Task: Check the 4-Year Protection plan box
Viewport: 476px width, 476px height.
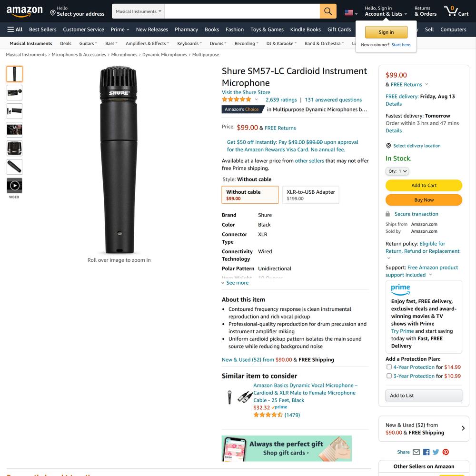Action: point(389,367)
